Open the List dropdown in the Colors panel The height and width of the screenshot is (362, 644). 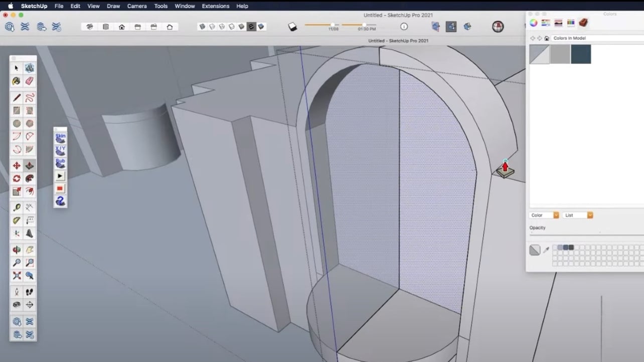(577, 215)
